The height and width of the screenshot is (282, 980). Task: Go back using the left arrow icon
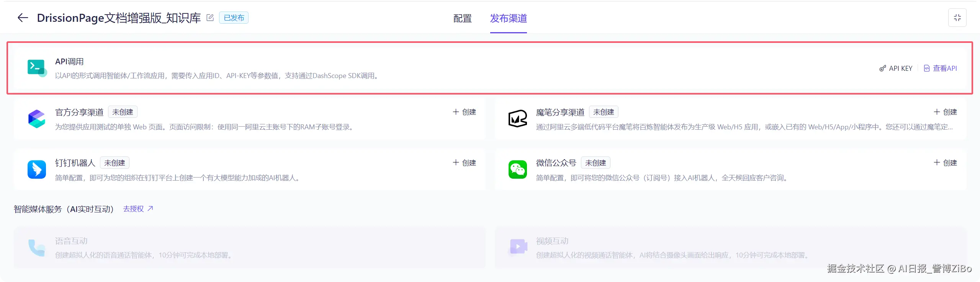[23, 18]
